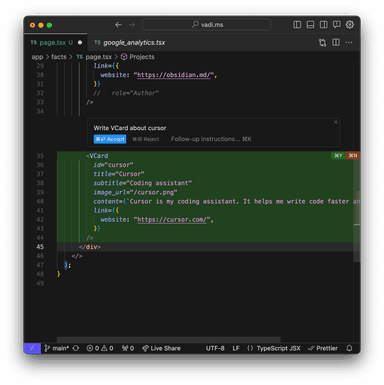The height and width of the screenshot is (385, 384).
Task: Open settings gear in the title bar
Action: (350, 25)
